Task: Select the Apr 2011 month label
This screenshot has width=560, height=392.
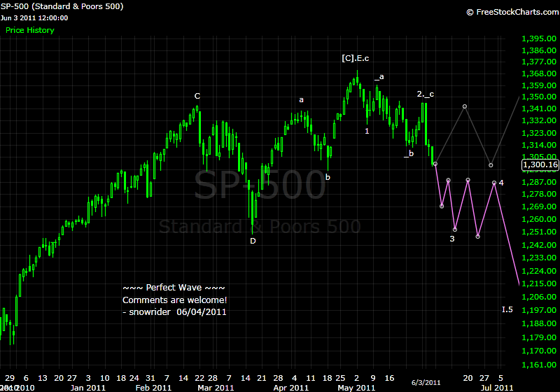Action: pyautogui.click(x=290, y=388)
